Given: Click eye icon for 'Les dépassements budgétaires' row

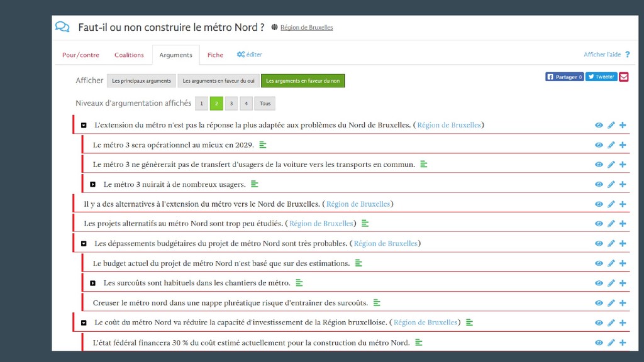Looking at the screenshot, I should pyautogui.click(x=599, y=243).
